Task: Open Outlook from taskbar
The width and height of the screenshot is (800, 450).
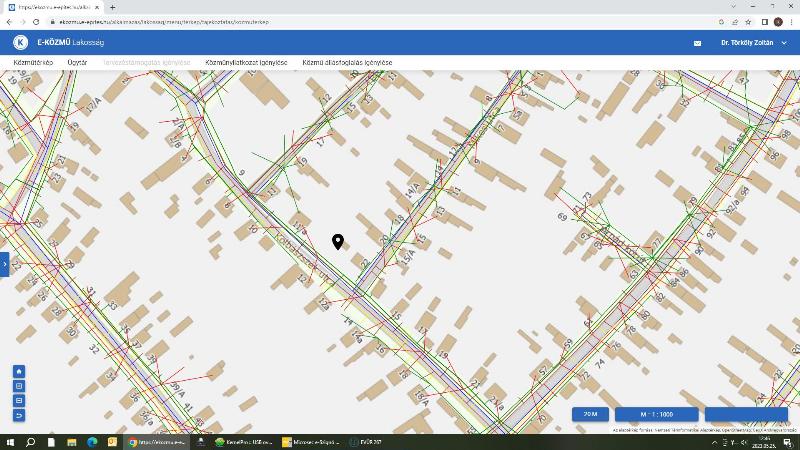Action: (x=112, y=442)
